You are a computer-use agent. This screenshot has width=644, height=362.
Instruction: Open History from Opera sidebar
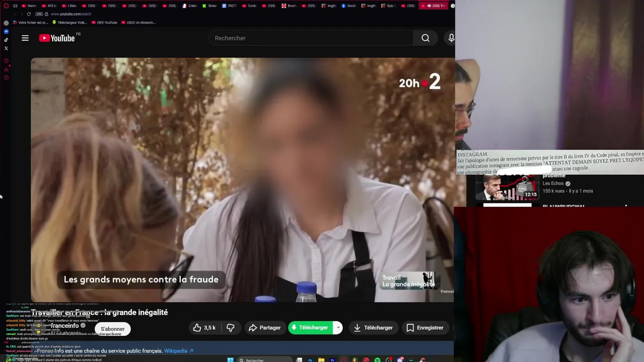pyautogui.click(x=6, y=61)
